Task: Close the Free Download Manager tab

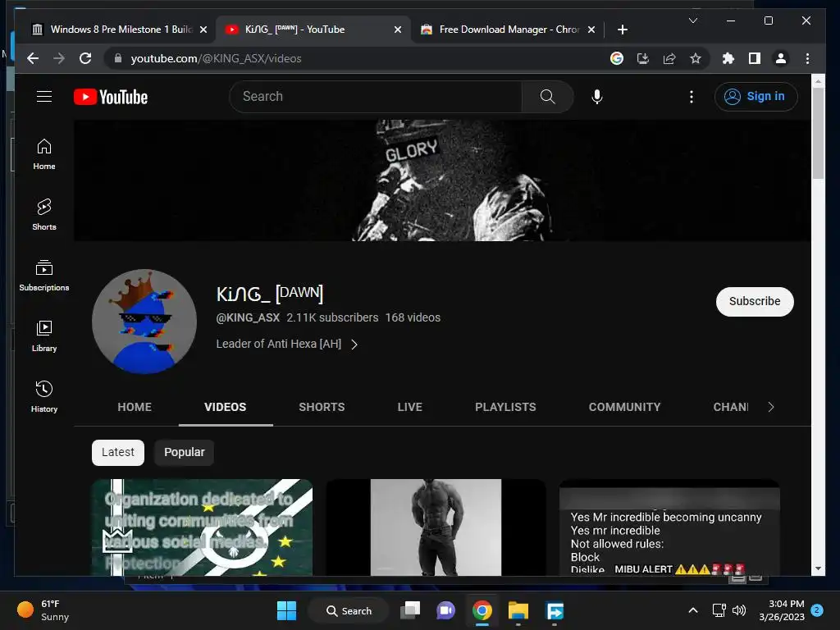Action: [x=591, y=30]
